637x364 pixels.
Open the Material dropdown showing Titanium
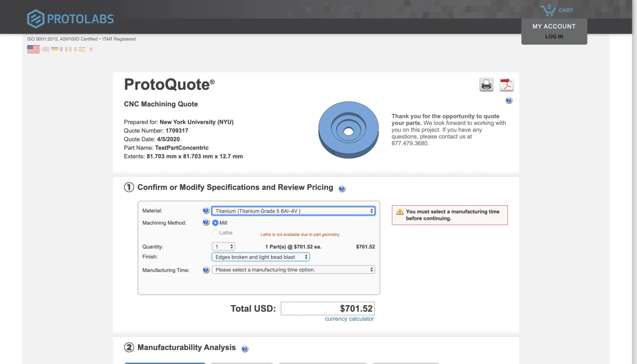coord(293,211)
